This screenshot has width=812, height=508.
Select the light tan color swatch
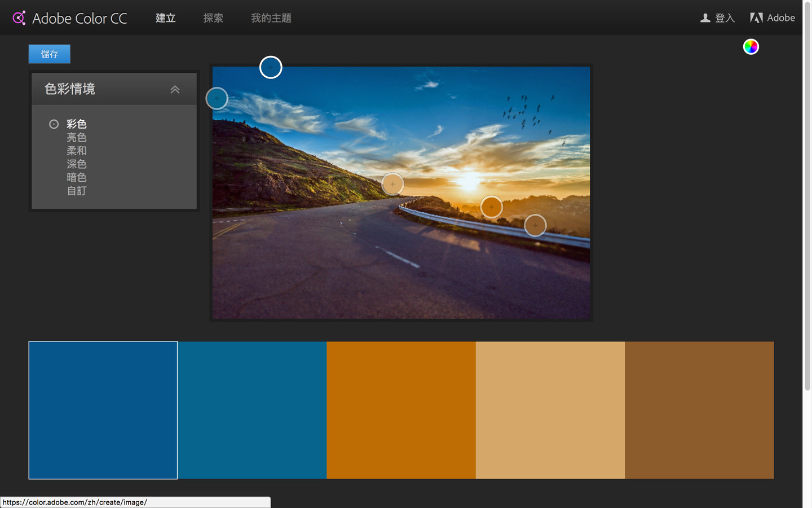click(550, 410)
